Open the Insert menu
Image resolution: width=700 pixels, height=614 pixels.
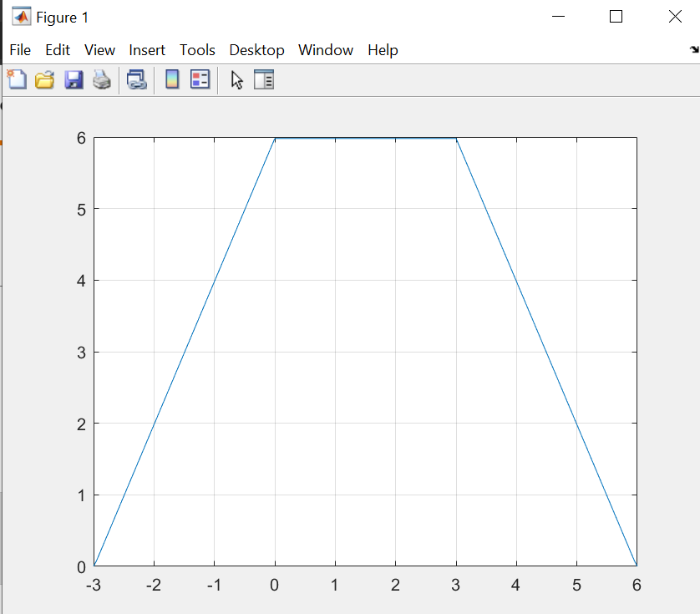147,50
